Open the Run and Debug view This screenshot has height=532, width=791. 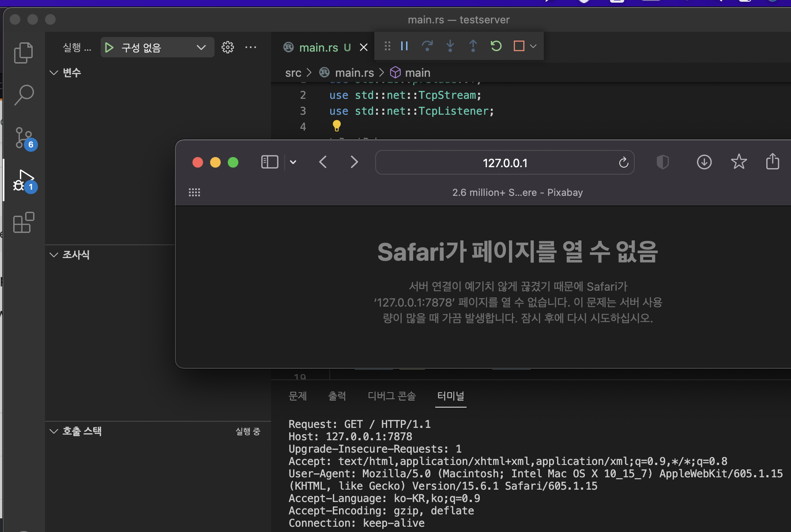point(24,180)
